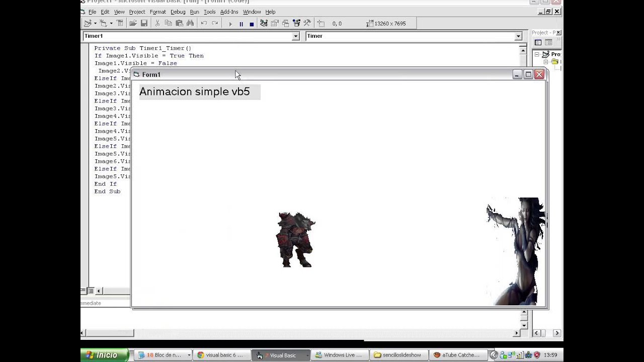Screen dimensions: 644x362
Task: Click the Project panel scroll right arrow
Action: click(x=556, y=333)
